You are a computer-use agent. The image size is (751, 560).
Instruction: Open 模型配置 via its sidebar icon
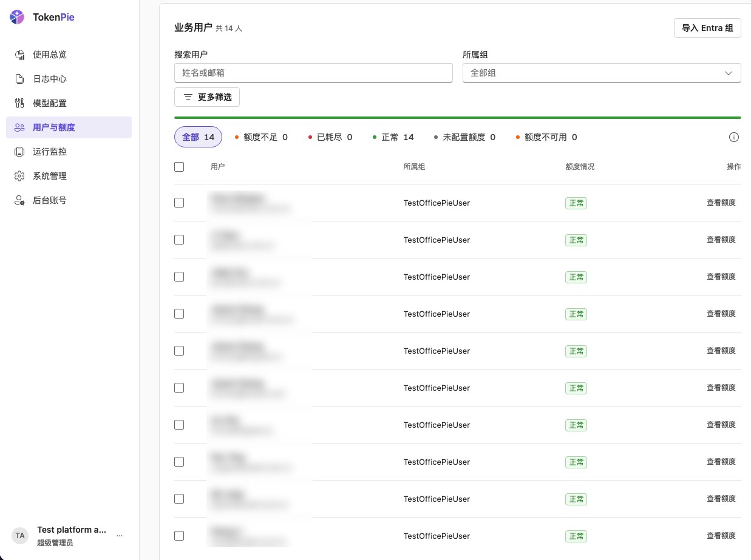[19, 103]
